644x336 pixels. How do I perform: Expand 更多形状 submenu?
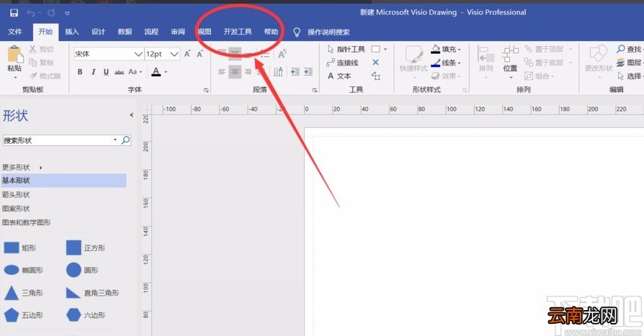(x=22, y=168)
